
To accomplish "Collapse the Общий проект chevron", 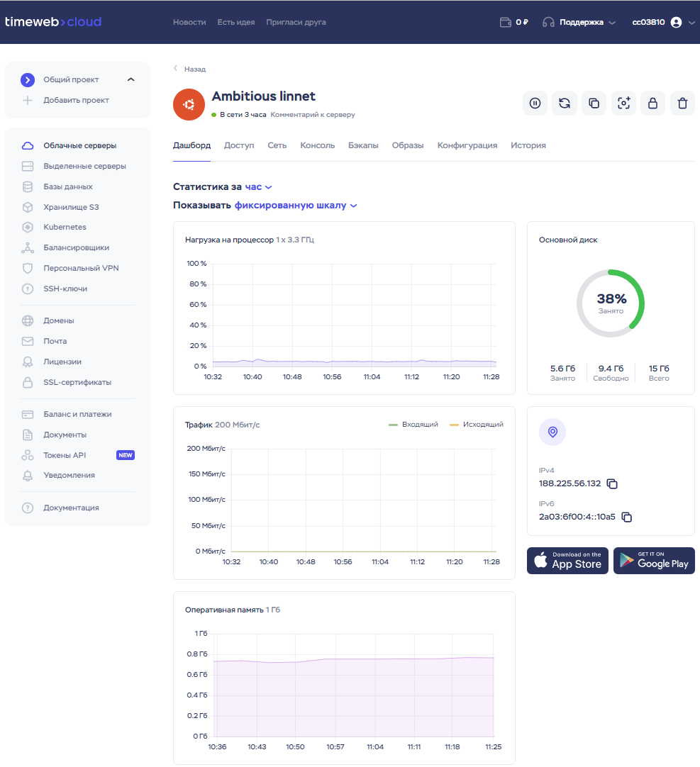I will (x=130, y=79).
